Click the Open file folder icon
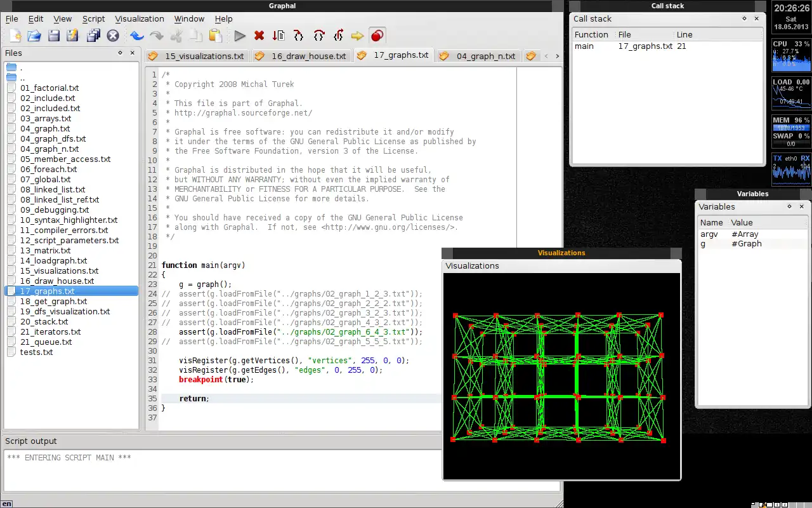This screenshot has height=508, width=812. (x=34, y=36)
